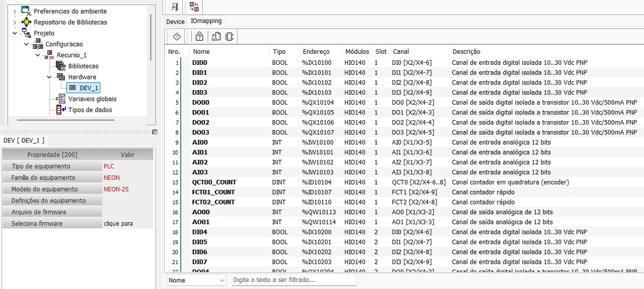Select the DEV [ DEV_1 ] properties tab

[x=24, y=140]
